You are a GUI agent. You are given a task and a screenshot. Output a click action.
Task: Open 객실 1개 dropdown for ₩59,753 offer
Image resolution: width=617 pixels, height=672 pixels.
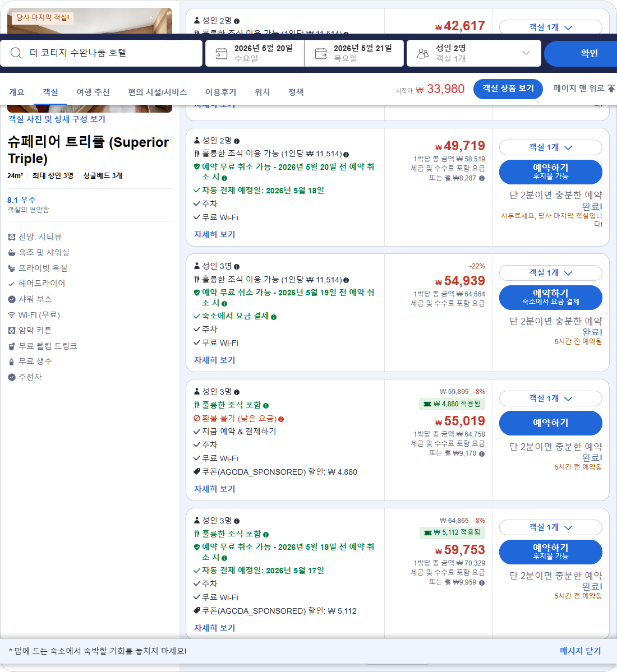coord(551,527)
